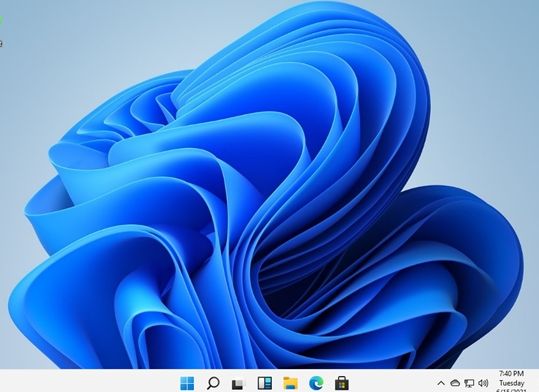Launch File Explorer from the taskbar
The width and height of the screenshot is (539, 392).
(x=290, y=383)
